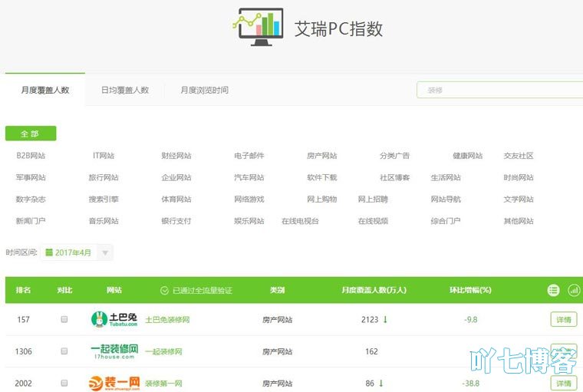This screenshot has width=583, height=392.
Task: Open 详情 for the 土巴兔装修网 row
Action: [x=563, y=319]
